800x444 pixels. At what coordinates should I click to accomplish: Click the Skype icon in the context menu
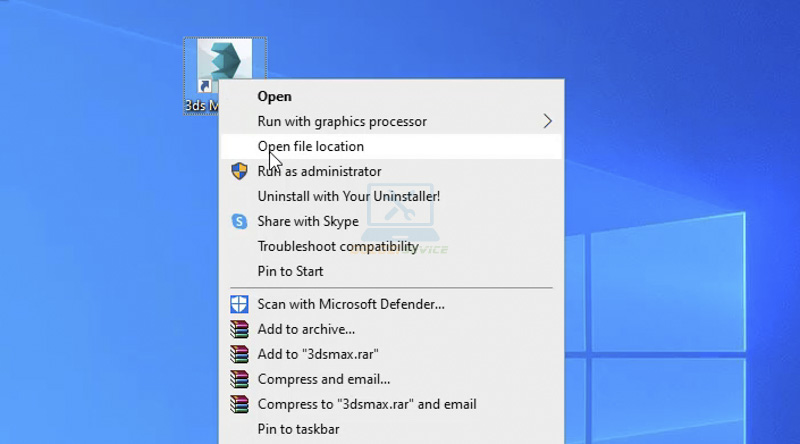coord(239,221)
